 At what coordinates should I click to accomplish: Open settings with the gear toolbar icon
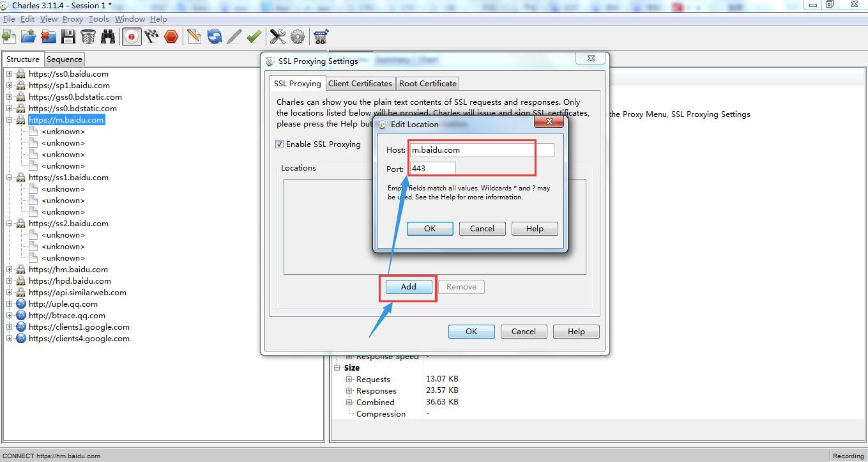click(297, 36)
